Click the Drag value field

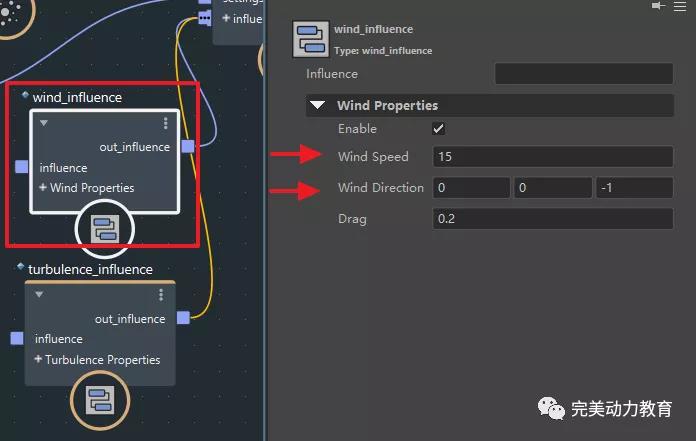coord(553,219)
